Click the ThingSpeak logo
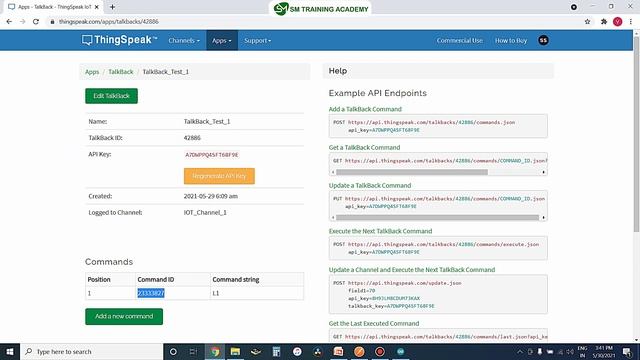 tap(119, 40)
